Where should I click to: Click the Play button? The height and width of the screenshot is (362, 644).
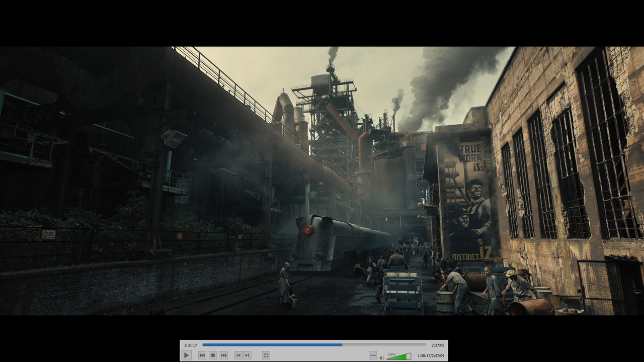pos(186,355)
